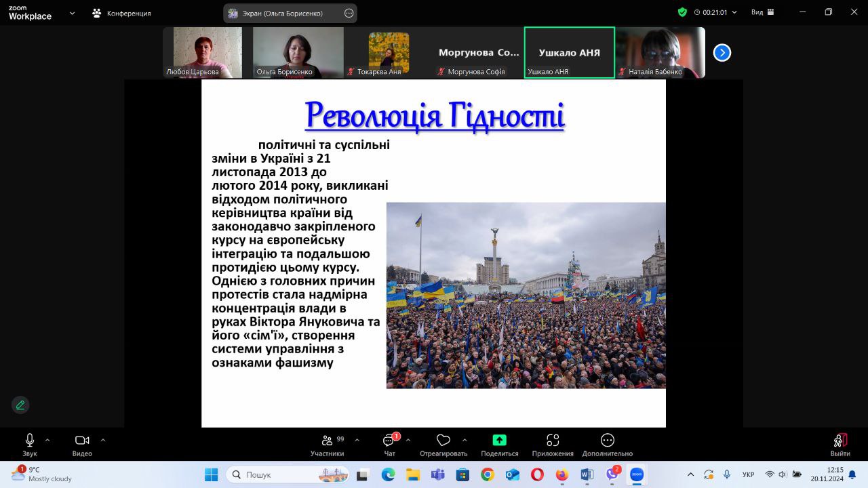Image resolution: width=868 pixels, height=488 pixels.
Task: Open the Zoom Workplace dropdown chevron
Action: pyautogui.click(x=73, y=13)
